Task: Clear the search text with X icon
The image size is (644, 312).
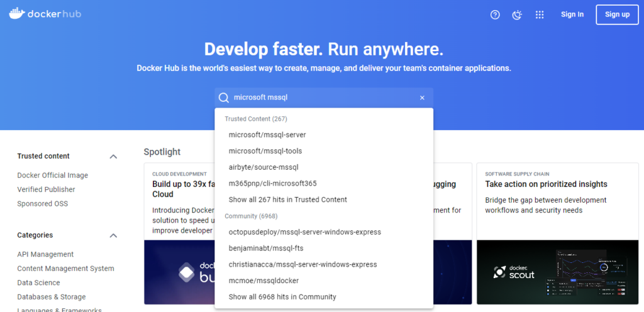Action: 422,97
